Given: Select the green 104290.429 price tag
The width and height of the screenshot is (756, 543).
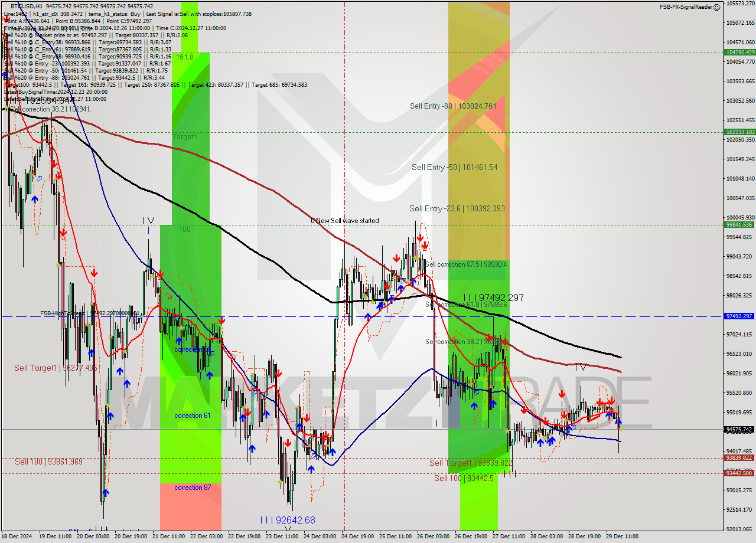Looking at the screenshot, I should pos(739,52).
